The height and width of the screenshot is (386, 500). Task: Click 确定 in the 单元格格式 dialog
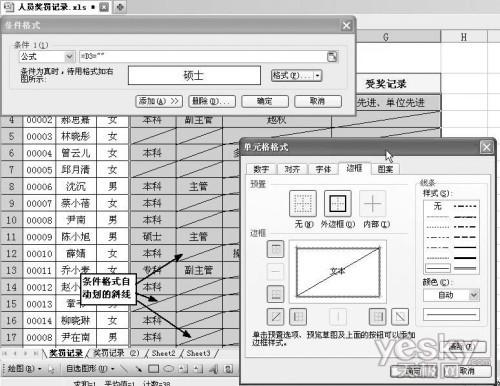point(413,371)
